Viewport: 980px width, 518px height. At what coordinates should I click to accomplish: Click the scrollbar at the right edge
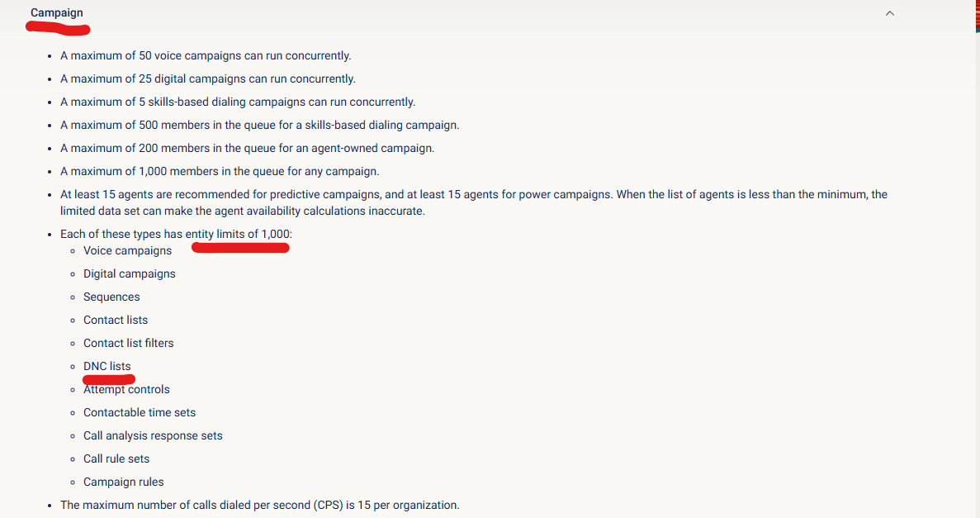(977, 17)
